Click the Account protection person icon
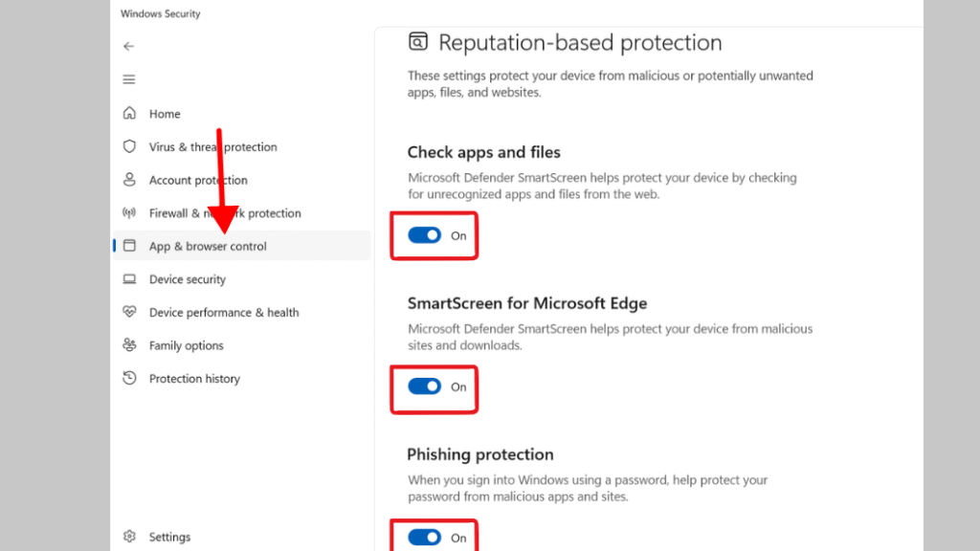980x551 pixels. coord(129,179)
